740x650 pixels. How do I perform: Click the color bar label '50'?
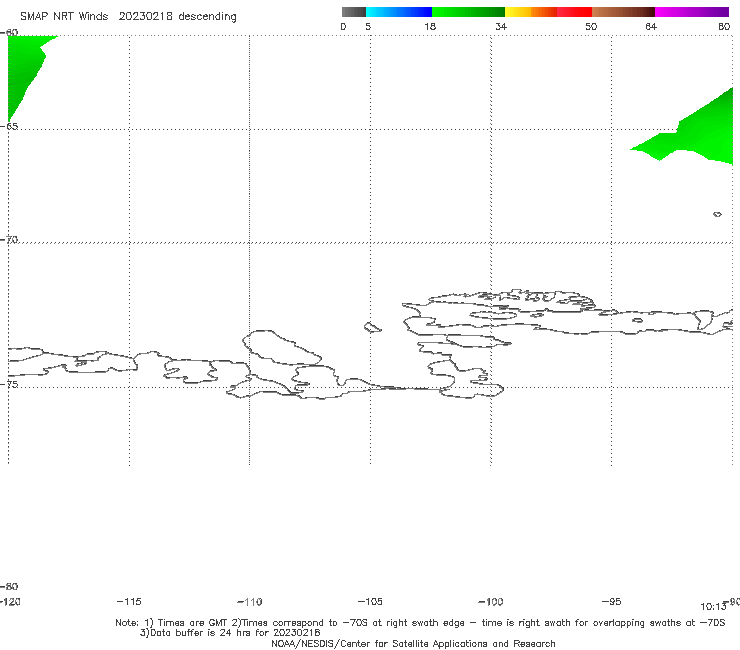591,26
